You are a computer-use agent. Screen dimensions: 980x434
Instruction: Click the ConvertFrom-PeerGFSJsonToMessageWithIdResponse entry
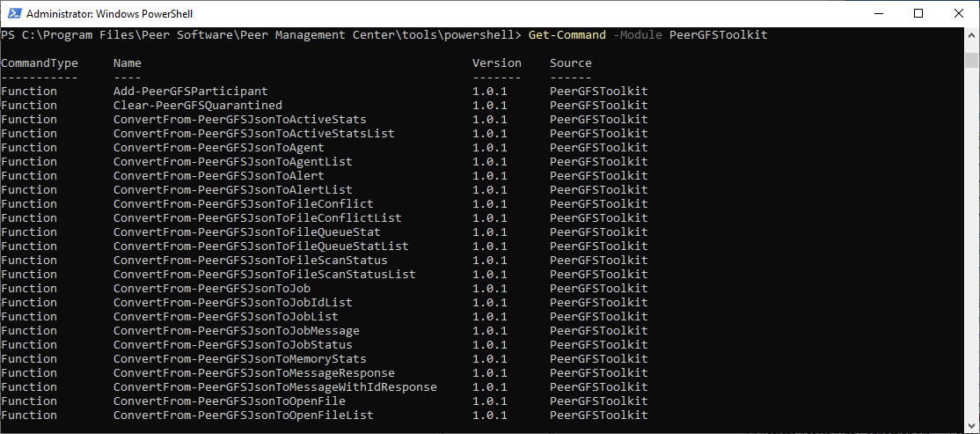(x=274, y=387)
